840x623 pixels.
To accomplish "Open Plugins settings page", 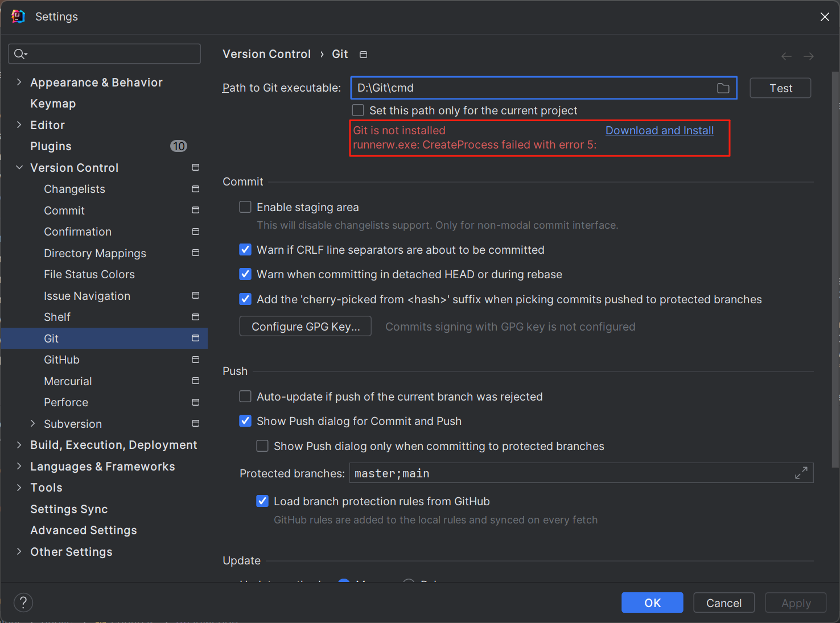I will coord(51,146).
